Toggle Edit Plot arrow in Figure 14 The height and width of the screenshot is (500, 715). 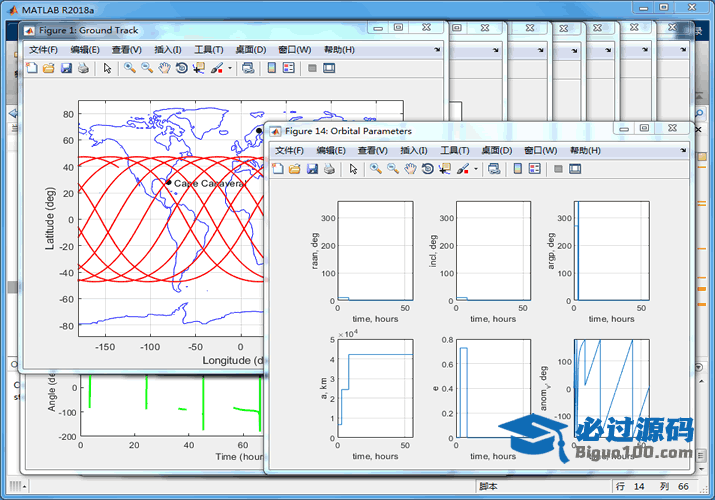pos(353,169)
